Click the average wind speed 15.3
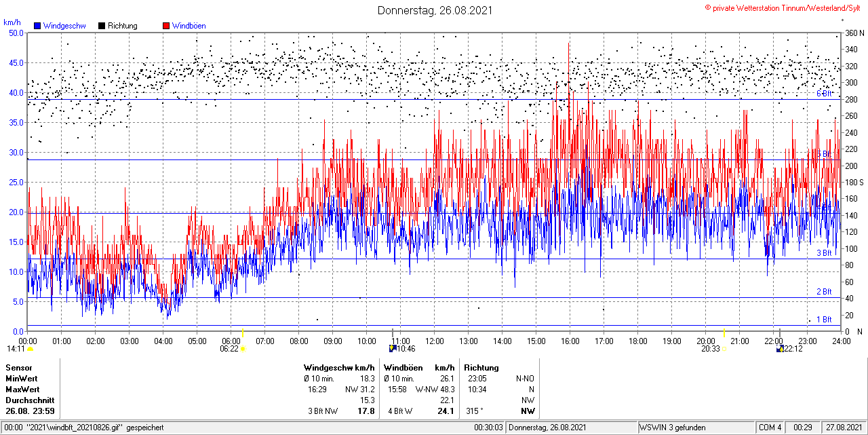Image resolution: width=868 pixels, height=435 pixels. coord(368,400)
